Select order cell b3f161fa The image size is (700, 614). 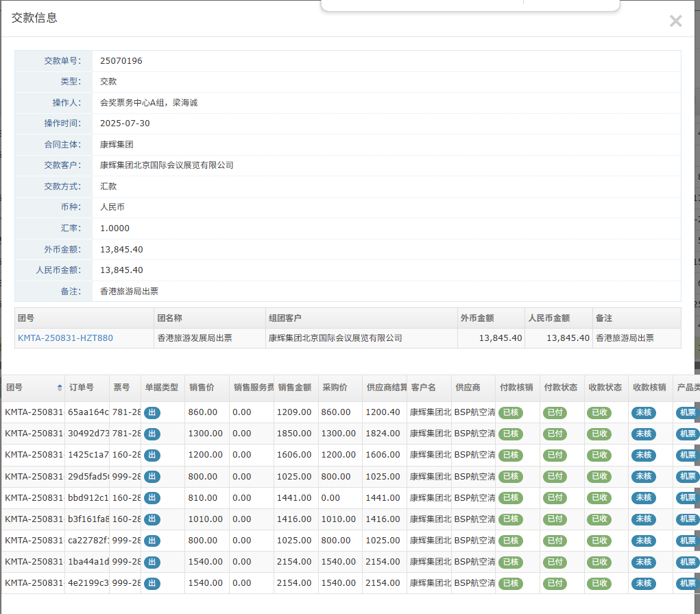[x=87, y=519]
